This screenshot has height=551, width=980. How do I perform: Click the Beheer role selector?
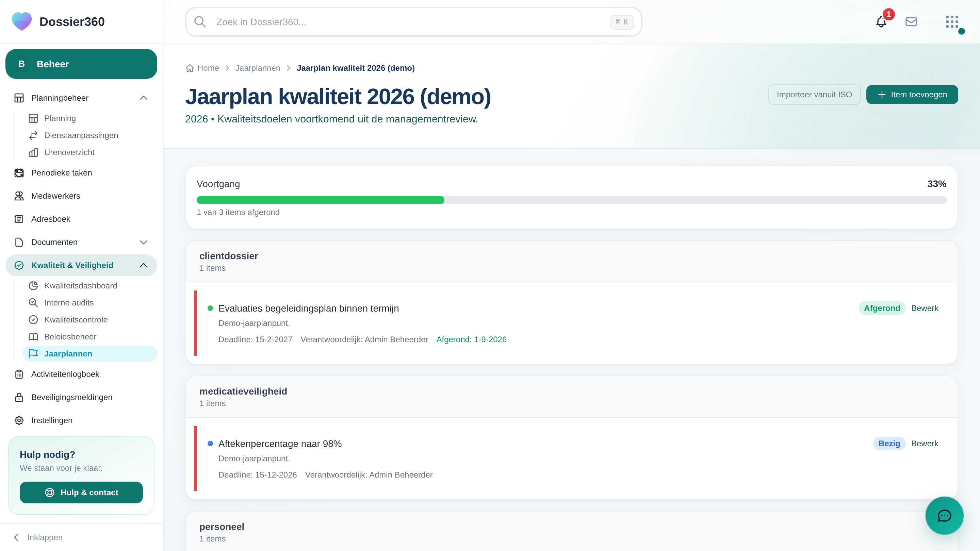(x=81, y=64)
